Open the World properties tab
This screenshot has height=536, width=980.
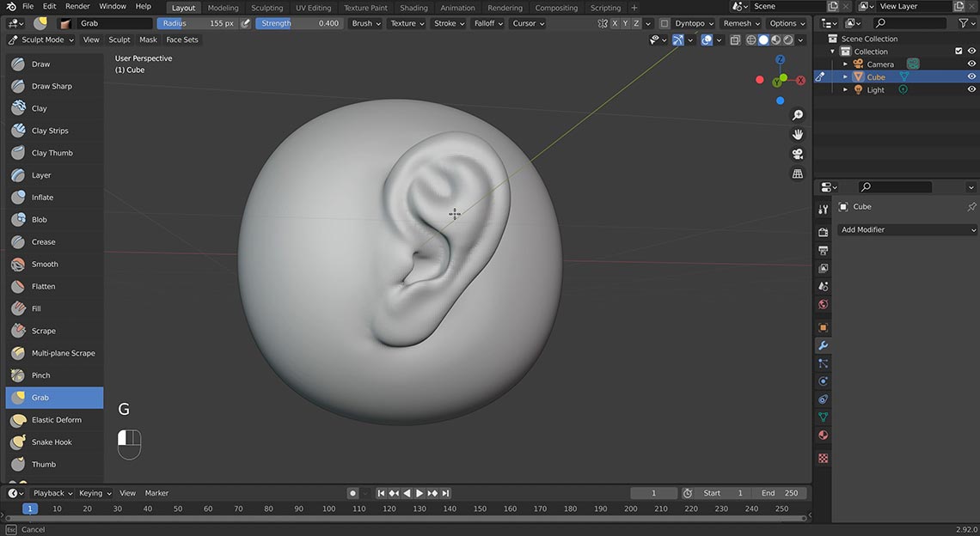824,304
